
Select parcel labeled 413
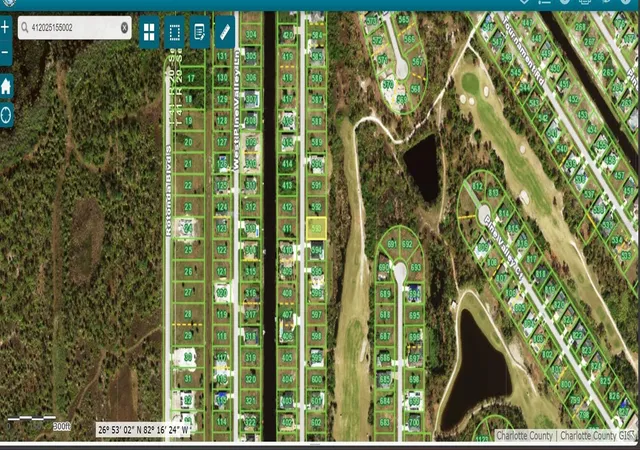[287, 185]
